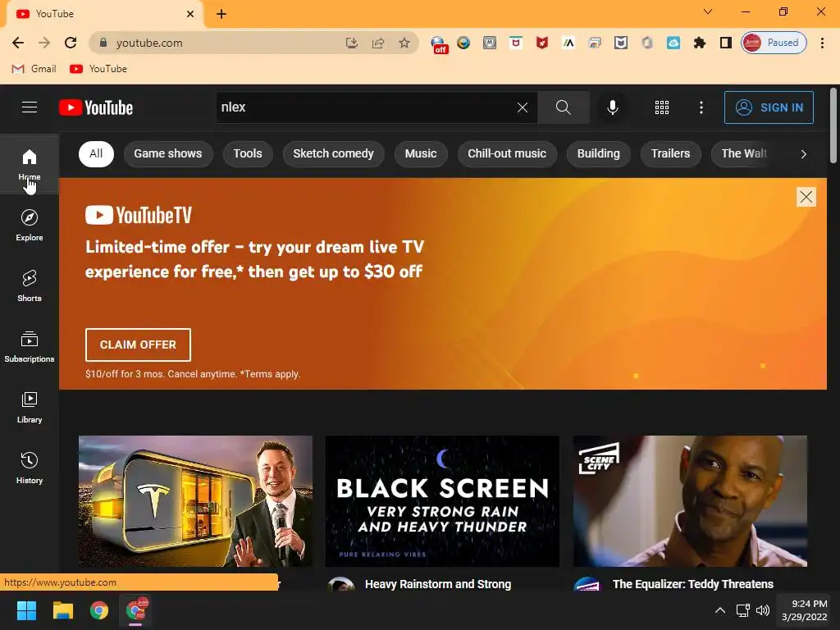The image size is (840, 630).
Task: Share this page icon in address bar
Action: click(x=377, y=43)
